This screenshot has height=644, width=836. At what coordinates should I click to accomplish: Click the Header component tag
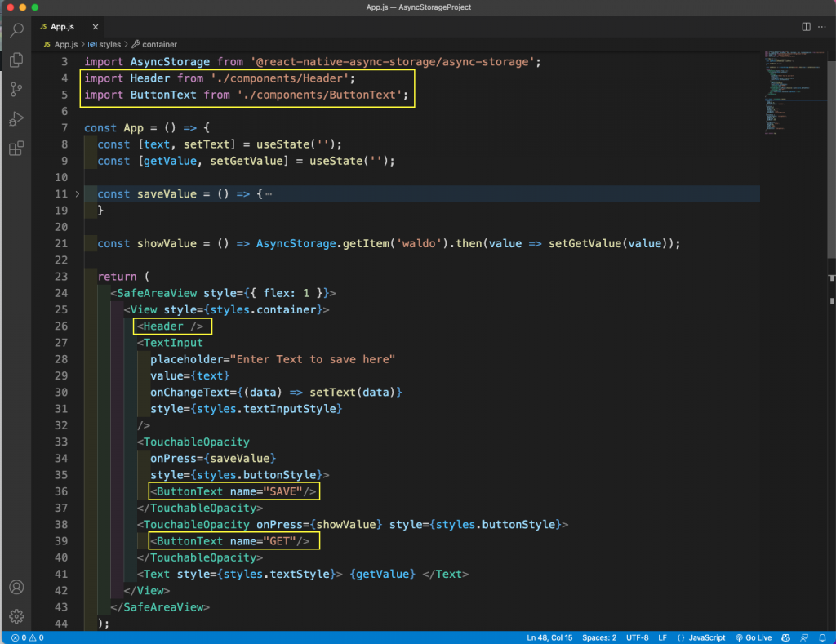[x=170, y=326]
